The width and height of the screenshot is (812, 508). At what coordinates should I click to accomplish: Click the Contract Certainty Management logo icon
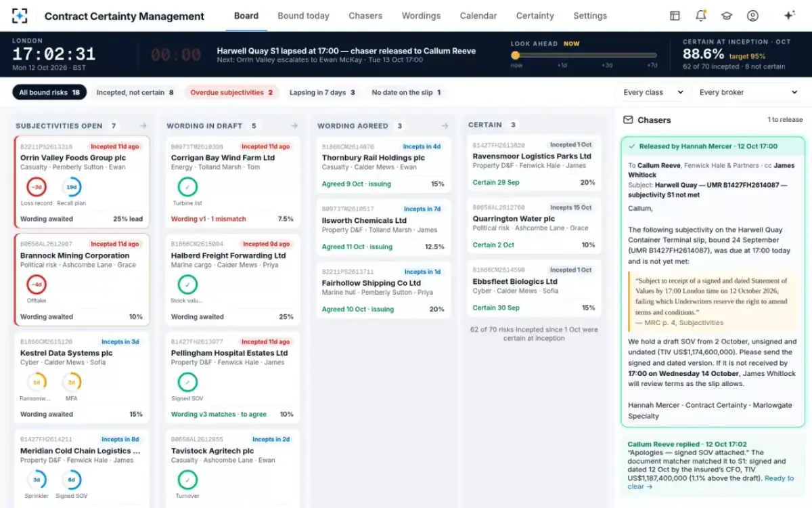pyautogui.click(x=20, y=16)
